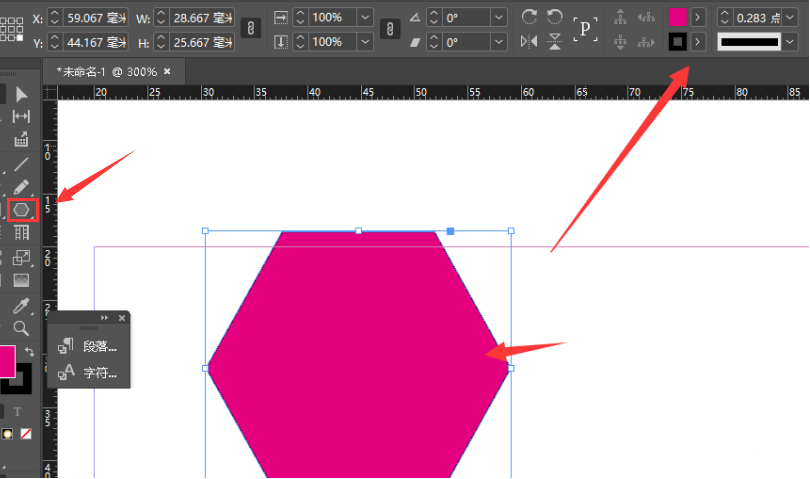Click the Y position stepper
Image resolution: width=810 pixels, height=479 pixels.
(55, 42)
